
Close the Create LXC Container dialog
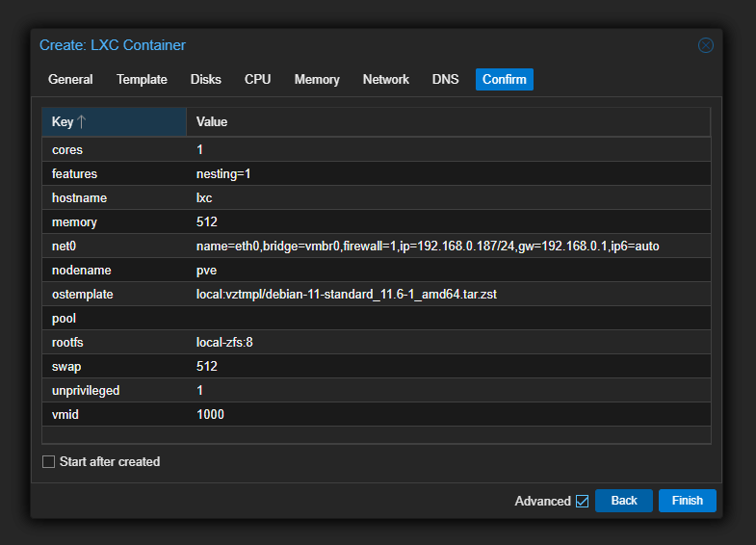click(x=706, y=45)
